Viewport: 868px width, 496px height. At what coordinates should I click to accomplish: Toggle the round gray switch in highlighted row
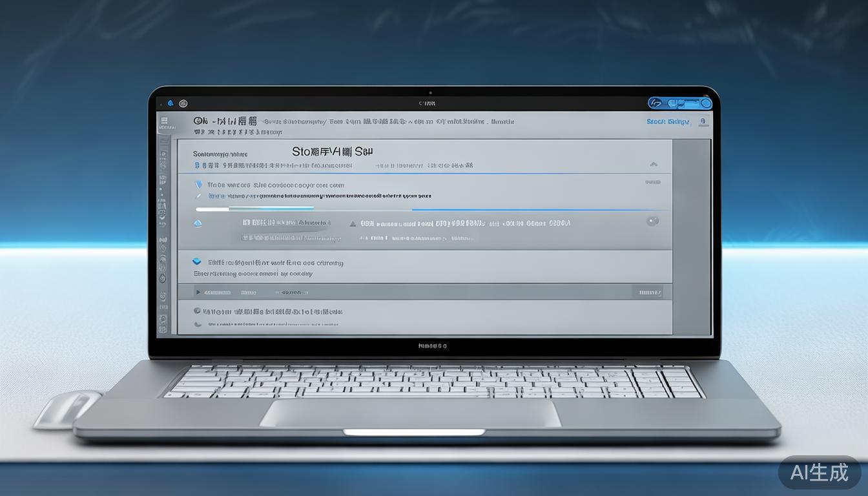[652, 222]
